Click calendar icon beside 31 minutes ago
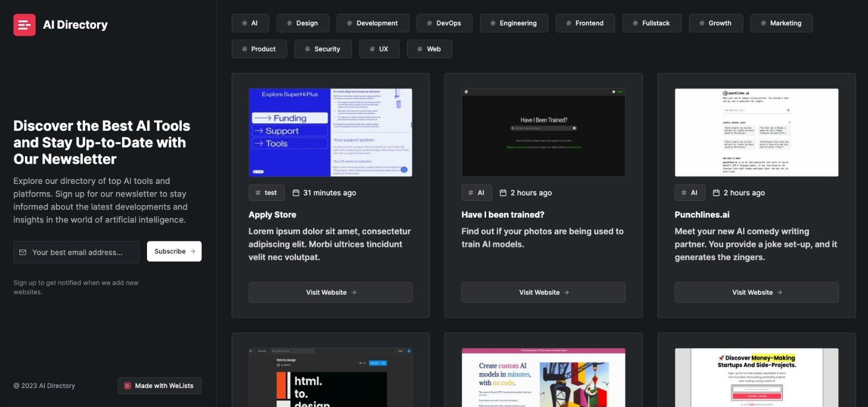The height and width of the screenshot is (407, 868). point(296,193)
